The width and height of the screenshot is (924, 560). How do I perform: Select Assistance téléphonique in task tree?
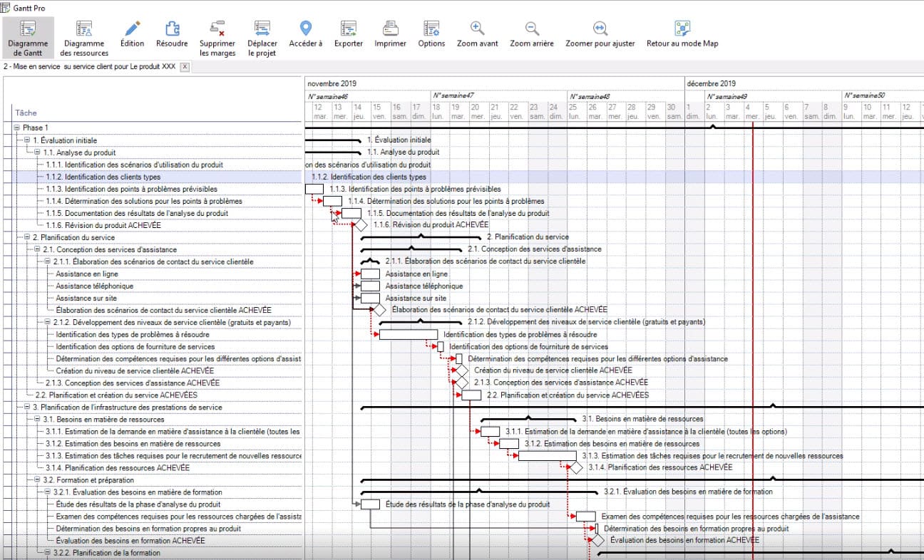click(x=95, y=286)
